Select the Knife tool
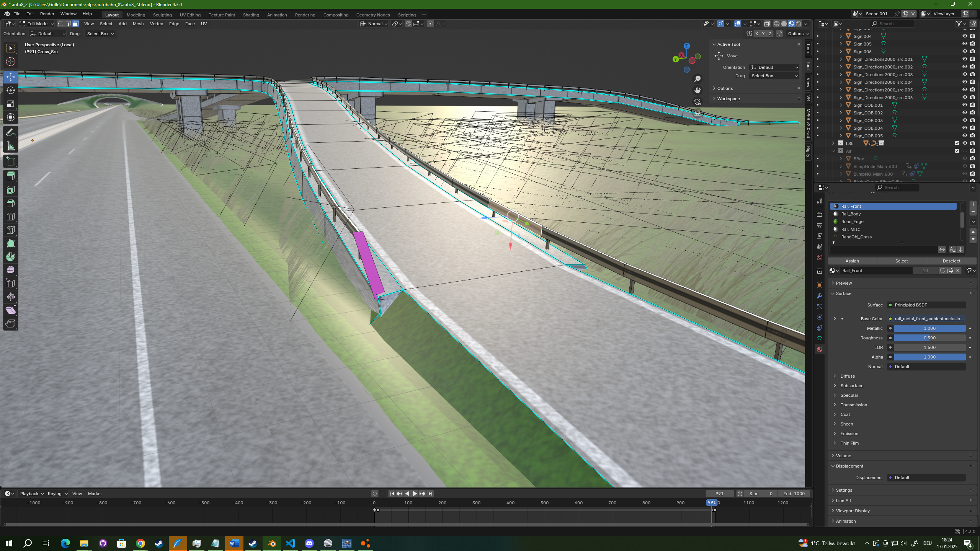The height and width of the screenshot is (551, 980). (x=11, y=230)
